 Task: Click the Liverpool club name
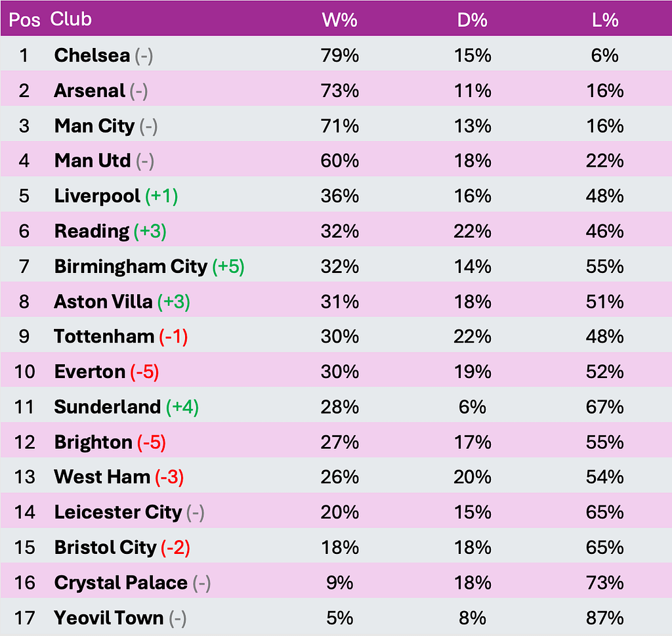pyautogui.click(x=97, y=196)
